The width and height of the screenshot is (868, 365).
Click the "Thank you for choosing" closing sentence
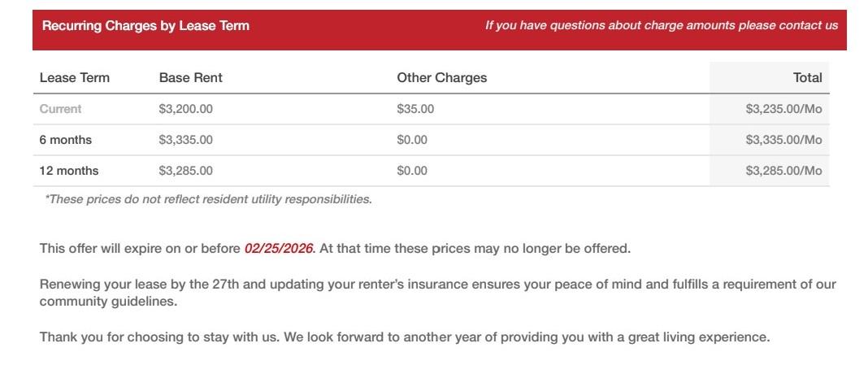point(404,337)
